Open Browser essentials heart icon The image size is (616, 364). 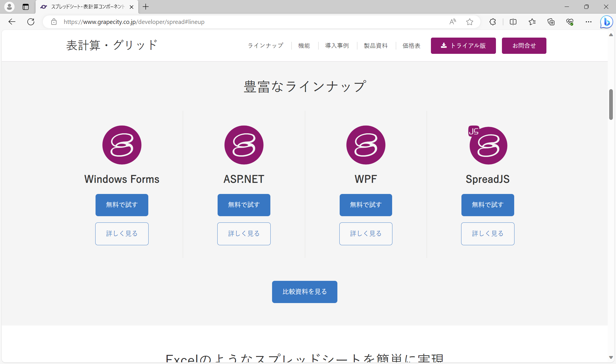(x=570, y=22)
